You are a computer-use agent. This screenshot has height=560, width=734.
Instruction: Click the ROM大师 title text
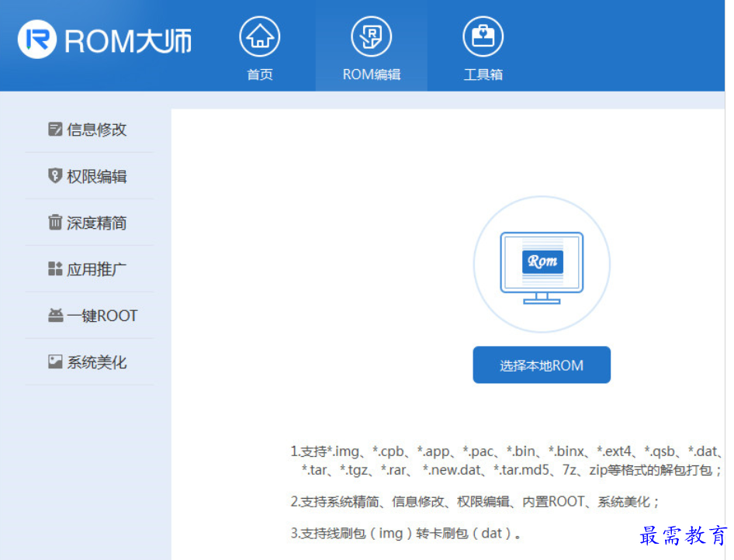pos(128,41)
